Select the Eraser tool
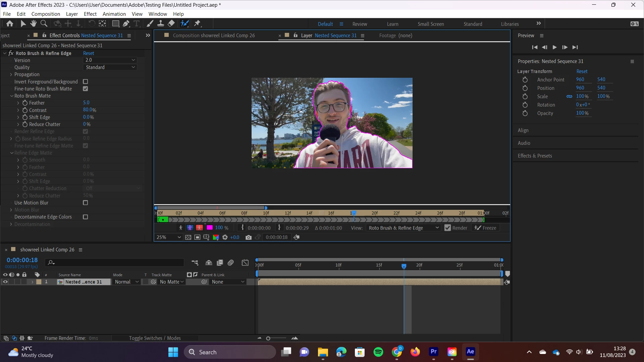644x362 pixels. point(171,23)
